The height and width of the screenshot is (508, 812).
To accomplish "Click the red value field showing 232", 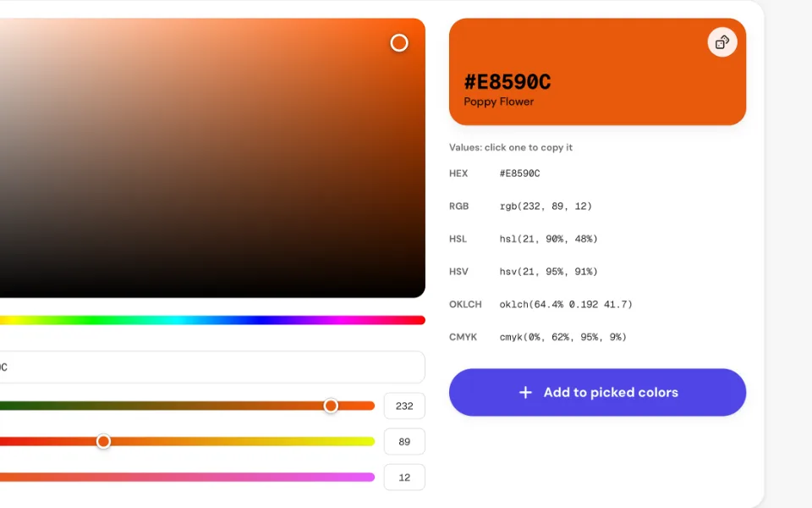I will 404,406.
